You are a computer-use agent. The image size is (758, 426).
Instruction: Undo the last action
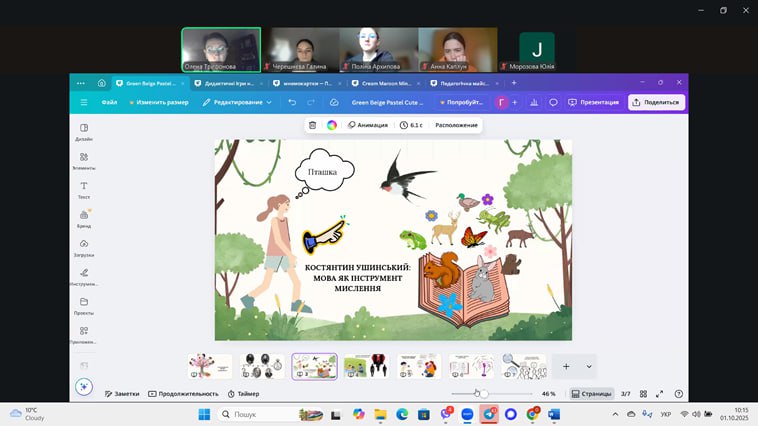292,103
